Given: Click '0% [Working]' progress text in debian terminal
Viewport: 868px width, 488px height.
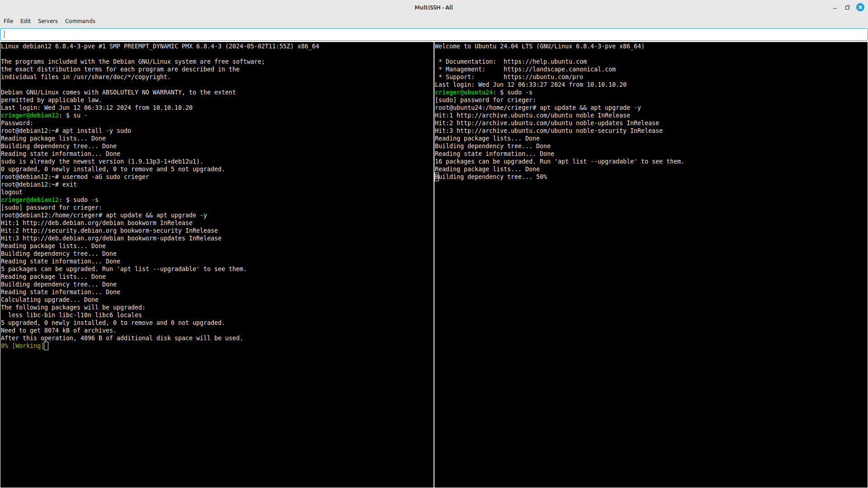Looking at the screenshot, I should (x=23, y=346).
